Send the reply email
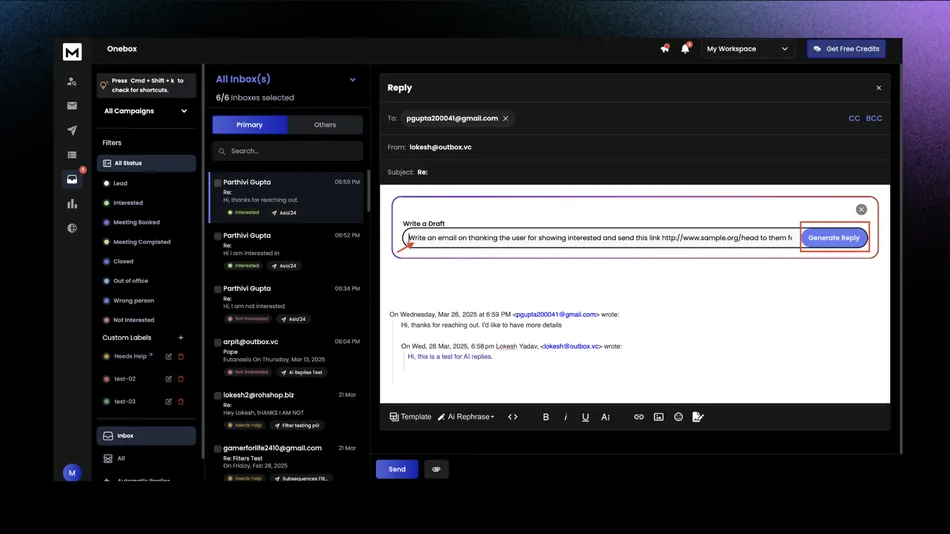950x534 pixels. pos(397,469)
